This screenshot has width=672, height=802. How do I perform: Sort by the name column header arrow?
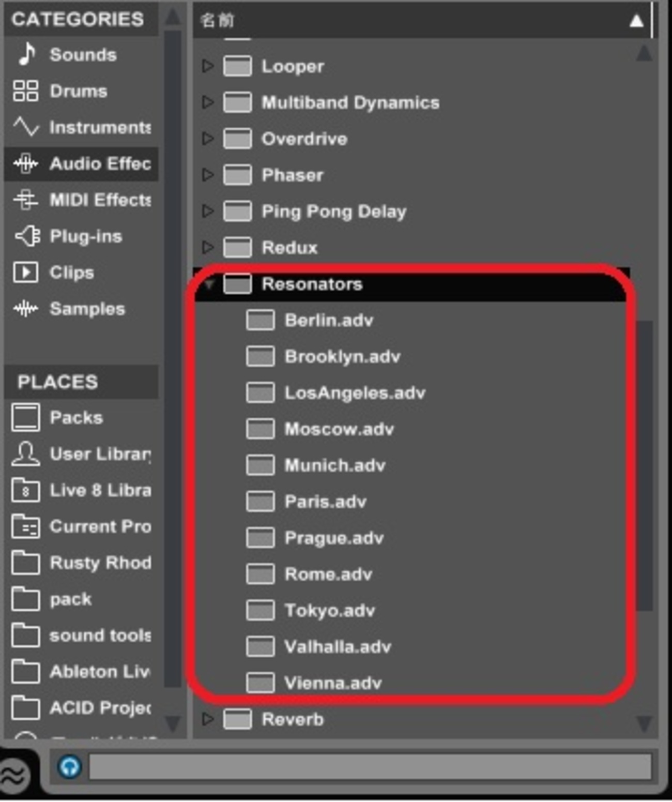(636, 21)
